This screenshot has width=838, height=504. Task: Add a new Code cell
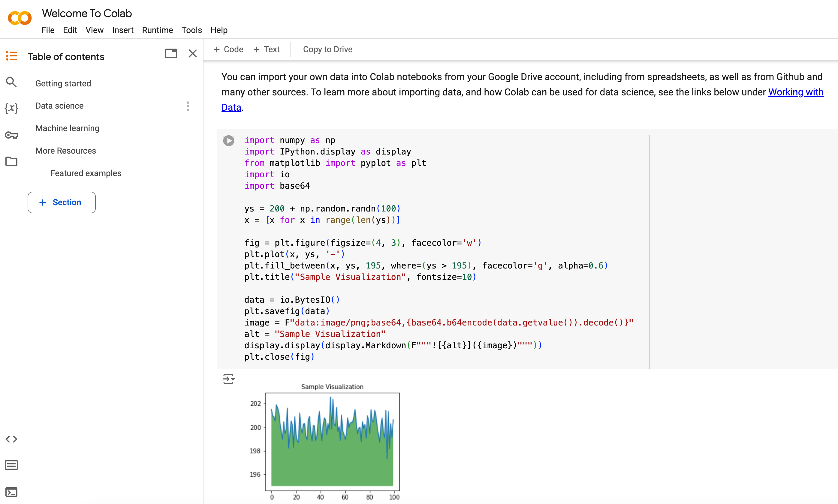pyautogui.click(x=228, y=49)
